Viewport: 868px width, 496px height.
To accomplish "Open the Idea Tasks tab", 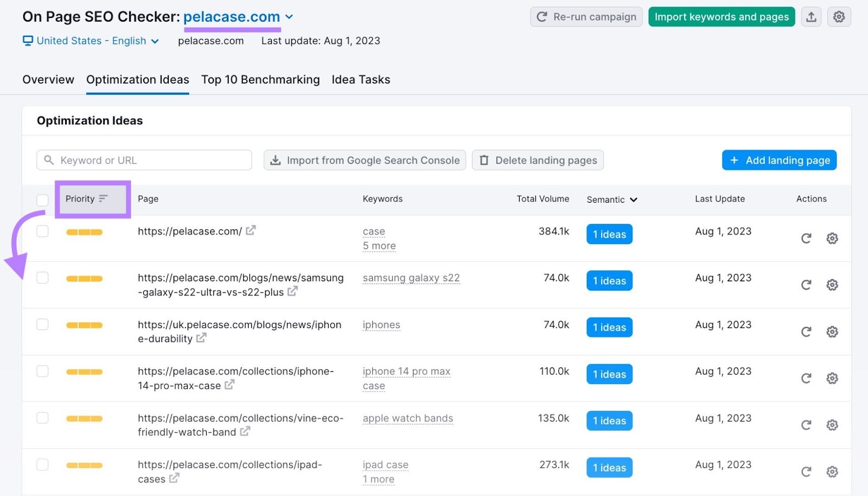I will [x=361, y=80].
